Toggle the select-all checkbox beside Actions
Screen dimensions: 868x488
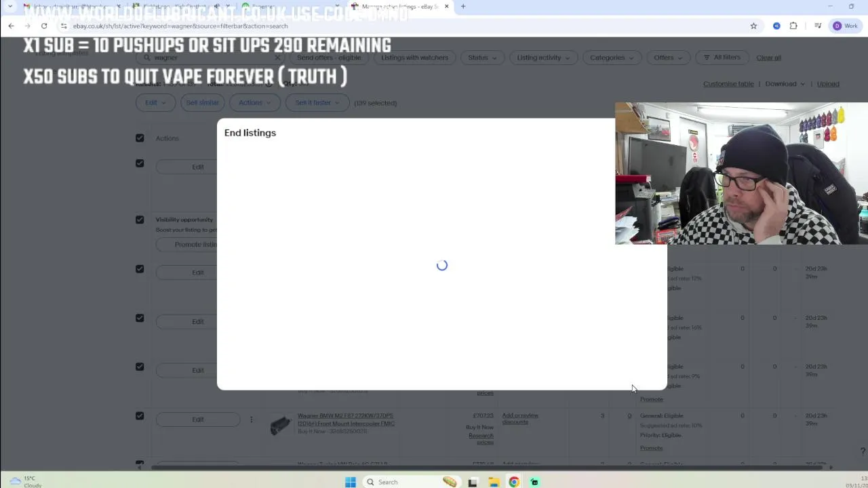[140, 138]
